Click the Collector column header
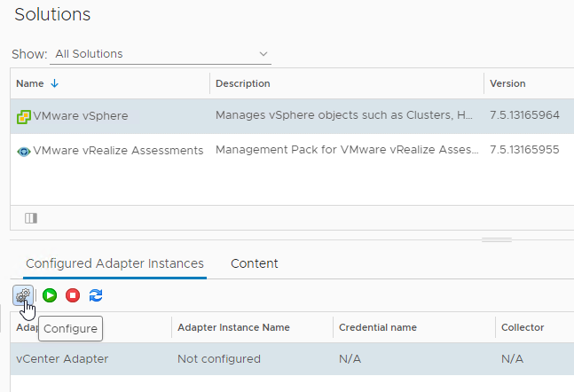 (x=522, y=327)
